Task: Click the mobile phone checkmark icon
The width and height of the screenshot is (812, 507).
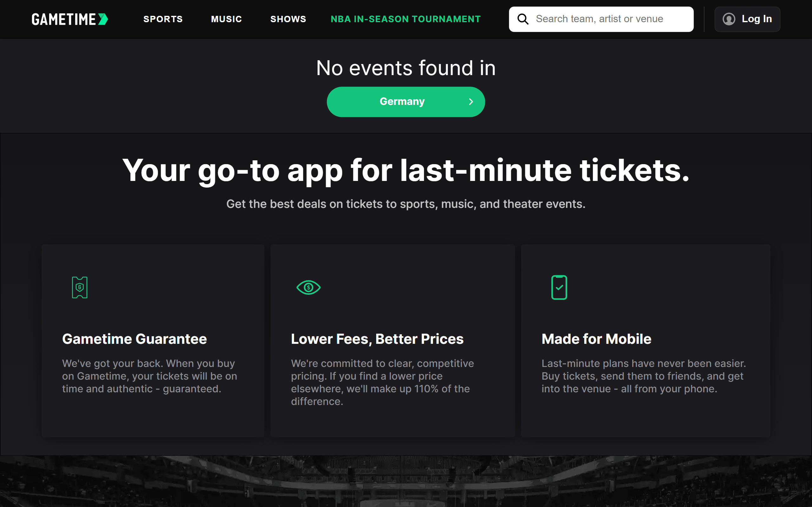Action: pos(559,287)
